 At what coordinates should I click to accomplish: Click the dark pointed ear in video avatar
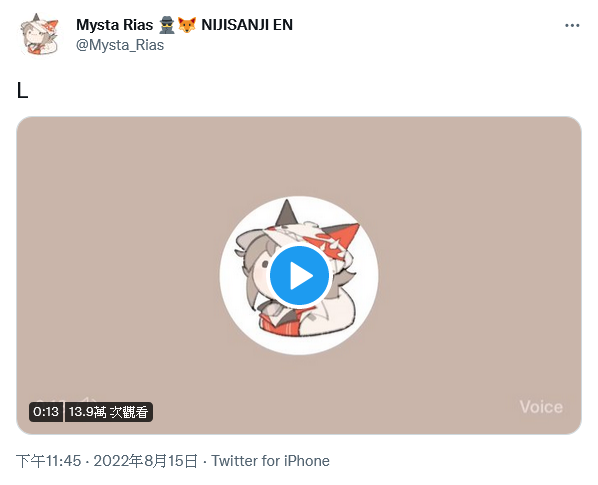(x=286, y=214)
